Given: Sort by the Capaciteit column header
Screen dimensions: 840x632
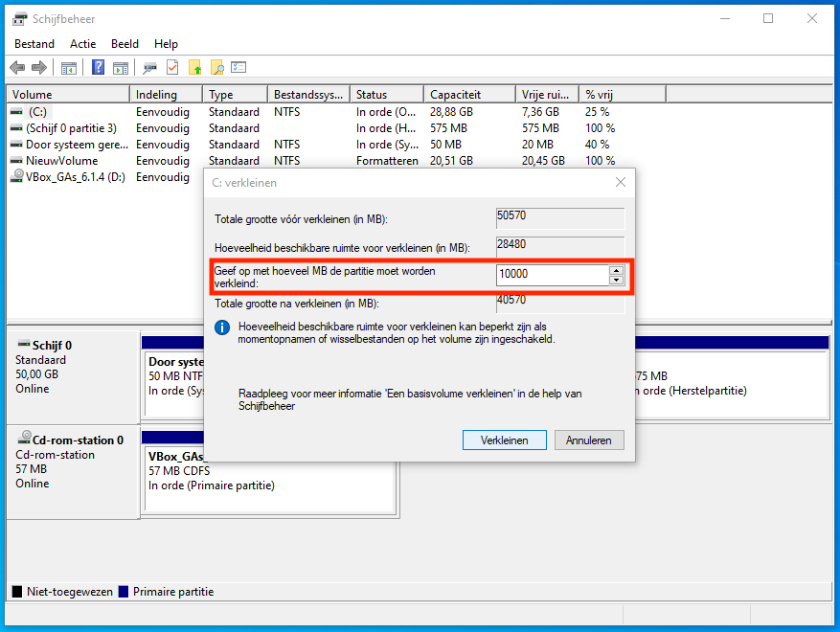Looking at the screenshot, I should point(469,95).
